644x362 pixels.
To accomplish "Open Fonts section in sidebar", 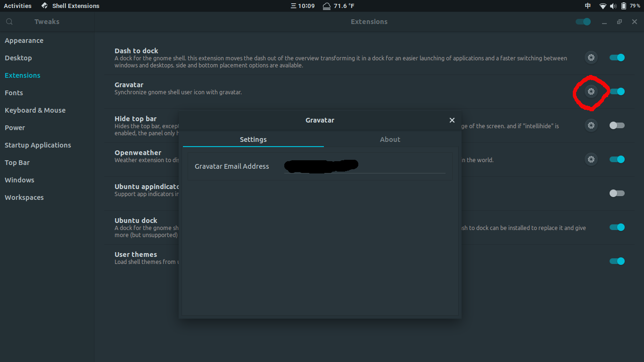I will 47,93.
